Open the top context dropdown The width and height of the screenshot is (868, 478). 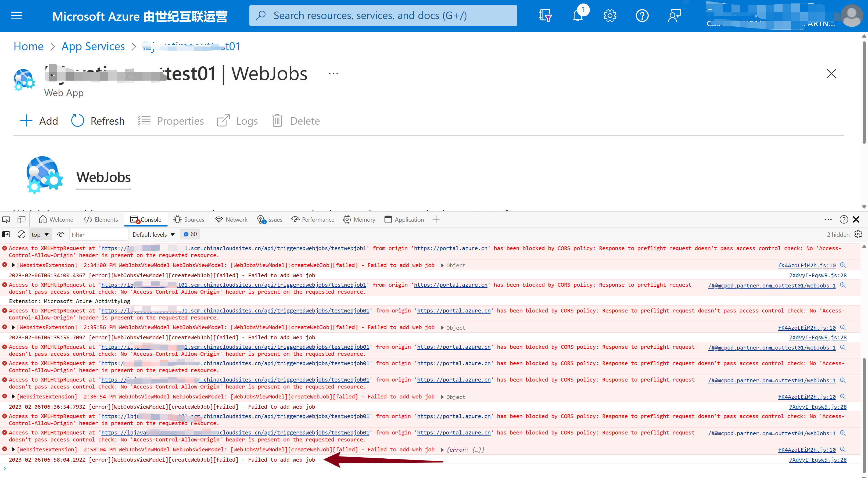(40, 235)
